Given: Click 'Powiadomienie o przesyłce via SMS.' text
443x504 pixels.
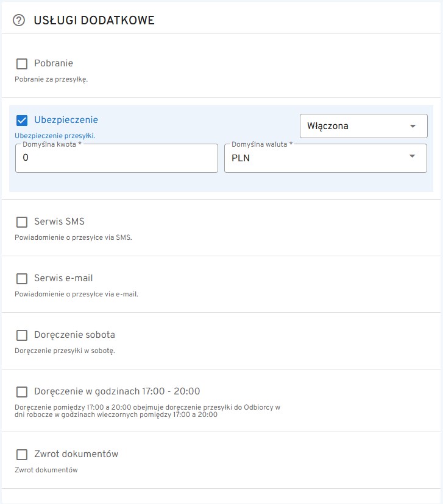Looking at the screenshot, I should point(73,237).
